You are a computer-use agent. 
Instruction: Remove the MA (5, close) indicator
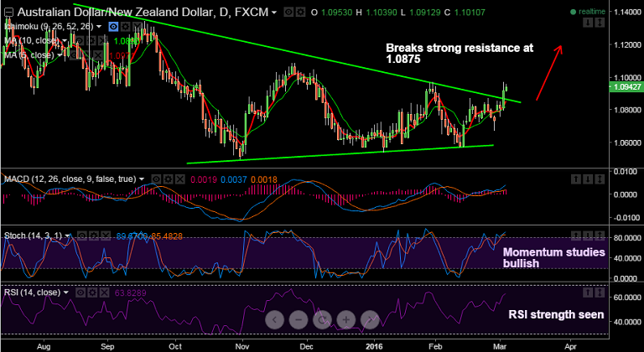point(98,55)
